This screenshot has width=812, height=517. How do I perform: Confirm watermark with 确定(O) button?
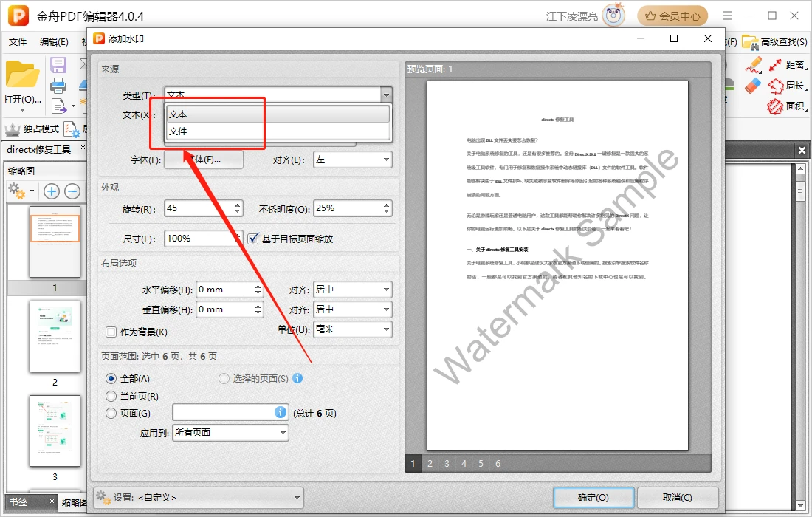pyautogui.click(x=593, y=498)
